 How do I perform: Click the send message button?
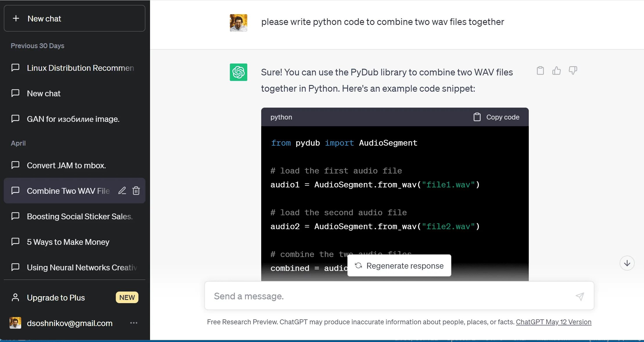(x=580, y=296)
